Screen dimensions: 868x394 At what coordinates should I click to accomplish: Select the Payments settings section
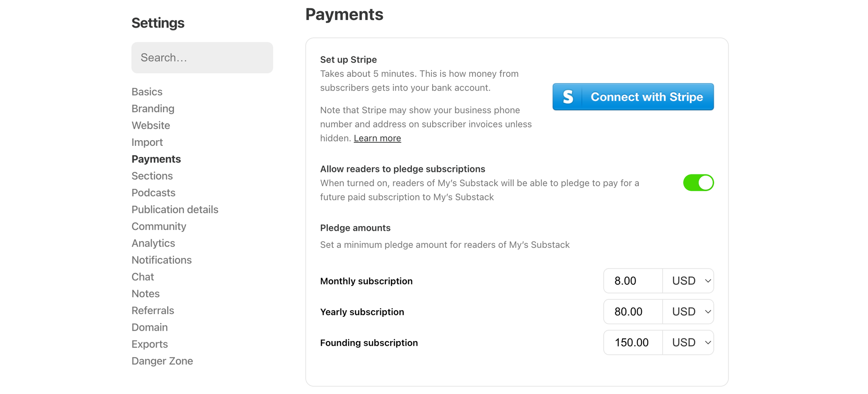pos(156,159)
